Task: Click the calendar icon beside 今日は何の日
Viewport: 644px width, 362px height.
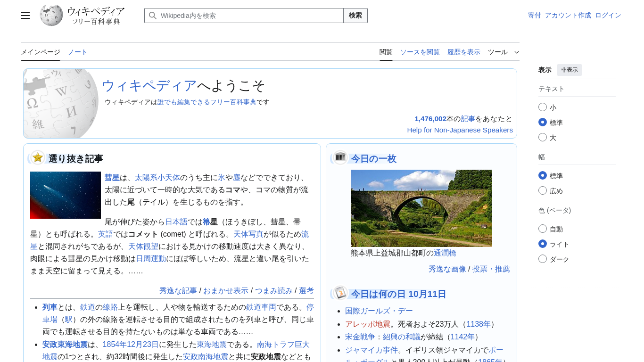Action: click(x=340, y=293)
